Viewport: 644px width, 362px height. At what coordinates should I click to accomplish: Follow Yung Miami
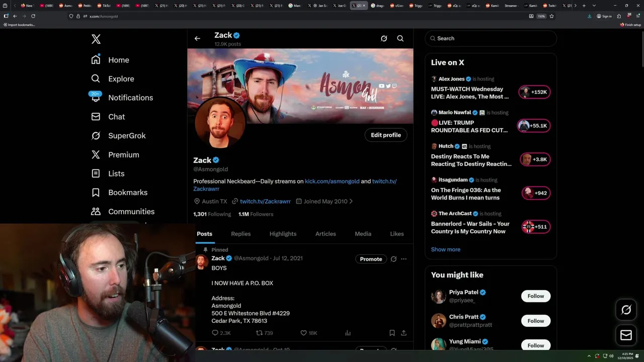(535, 345)
